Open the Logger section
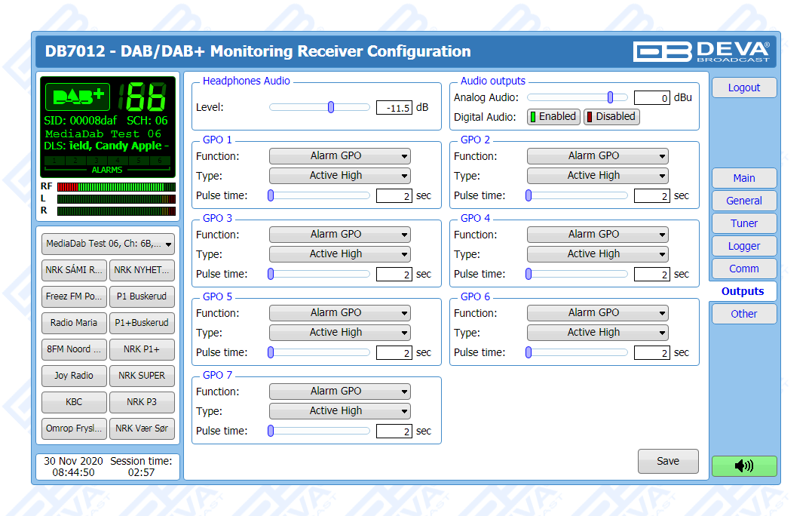This screenshot has width=812, height=516. pyautogui.click(x=743, y=246)
